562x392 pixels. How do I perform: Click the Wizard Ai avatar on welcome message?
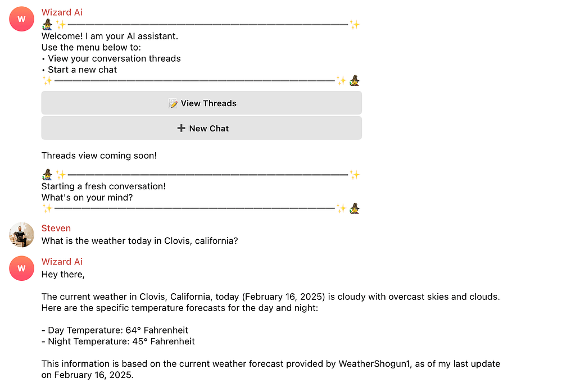tap(21, 19)
